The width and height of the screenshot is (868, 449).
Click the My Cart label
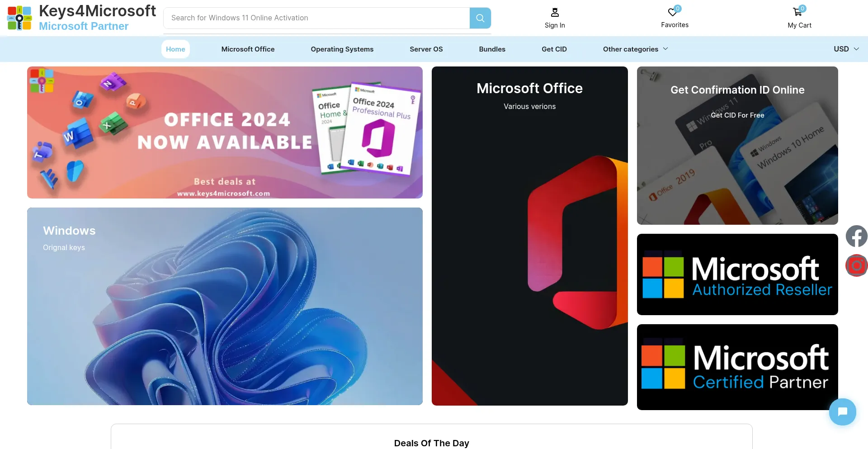pyautogui.click(x=799, y=25)
